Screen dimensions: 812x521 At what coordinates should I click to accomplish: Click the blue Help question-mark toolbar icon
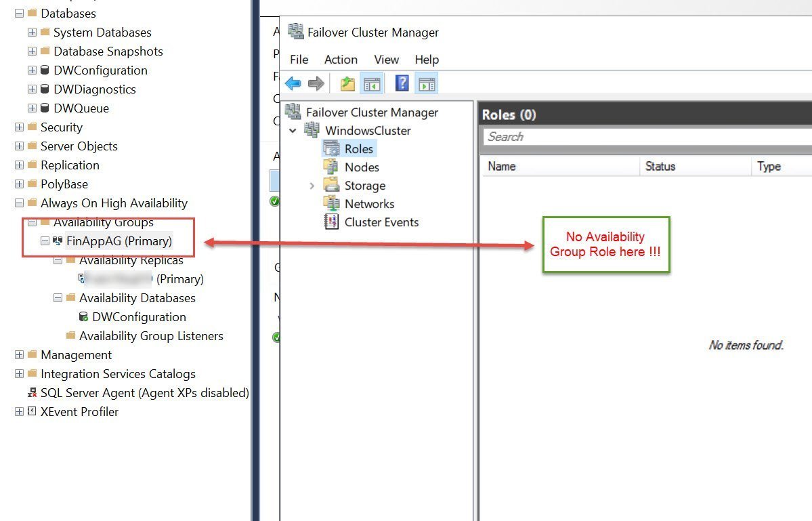[x=402, y=83]
